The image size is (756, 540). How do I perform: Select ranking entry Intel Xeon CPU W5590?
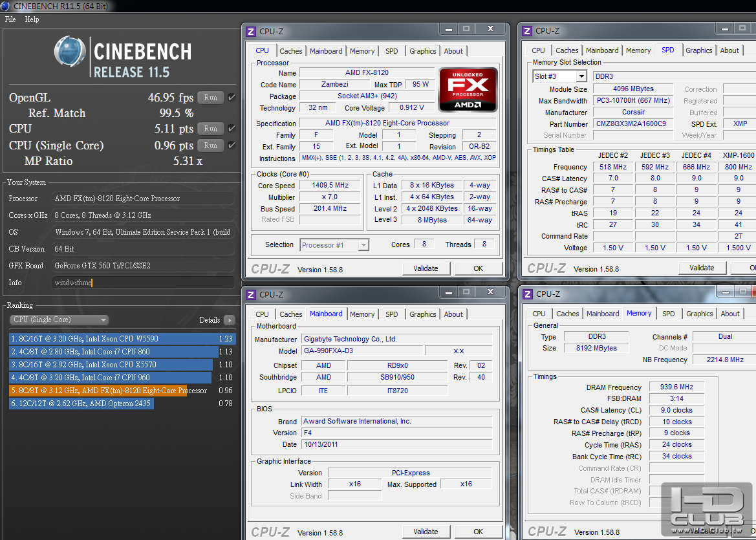tap(122, 338)
